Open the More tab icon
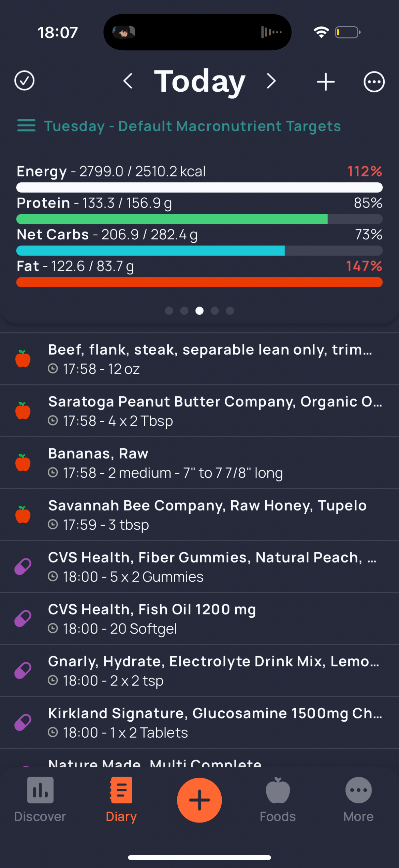The height and width of the screenshot is (868, 399). (x=358, y=790)
